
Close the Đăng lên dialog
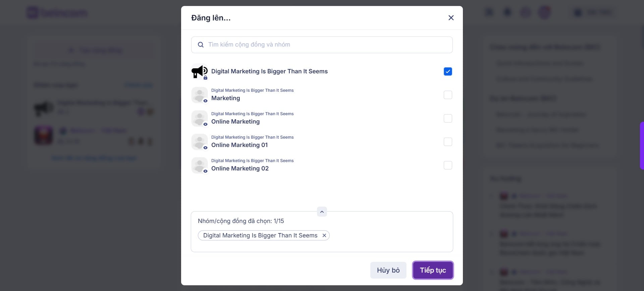click(451, 18)
